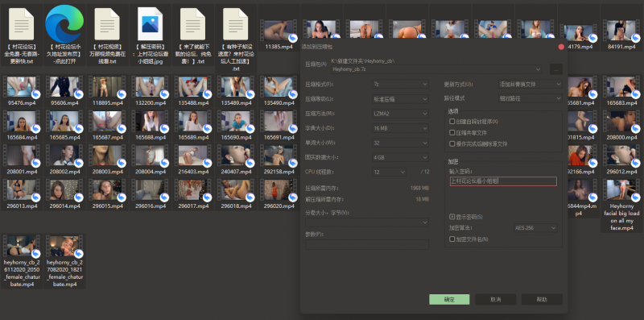
Task: Select file 165689.mp4
Action: [x=192, y=126]
